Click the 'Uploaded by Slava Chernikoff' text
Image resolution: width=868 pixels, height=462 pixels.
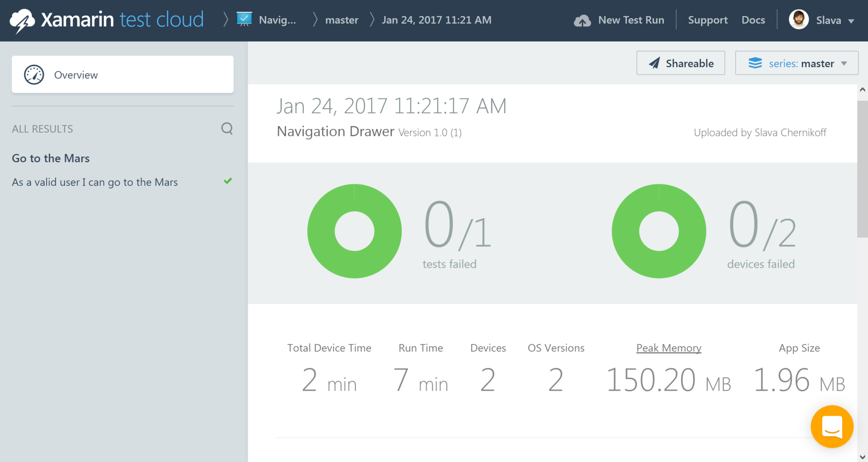tap(760, 132)
